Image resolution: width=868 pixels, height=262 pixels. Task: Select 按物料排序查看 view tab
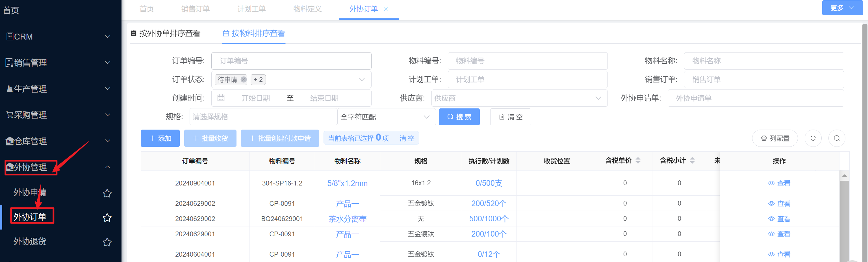click(x=254, y=33)
